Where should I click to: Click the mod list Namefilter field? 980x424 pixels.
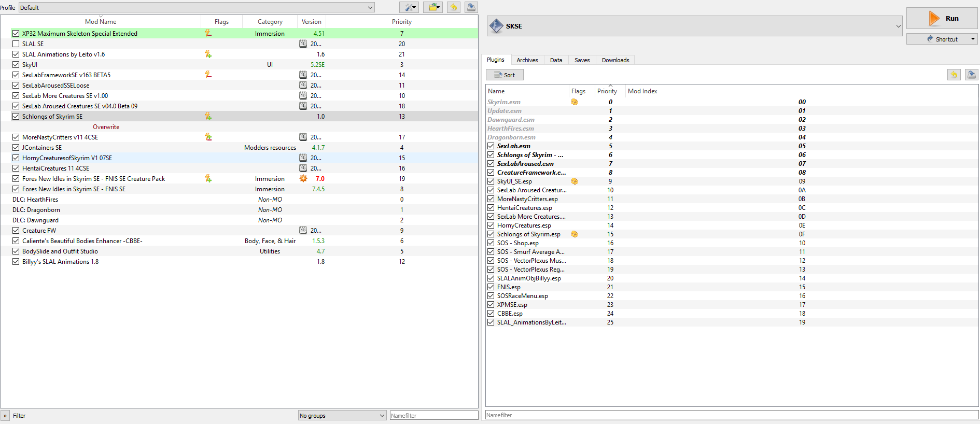[x=434, y=415]
